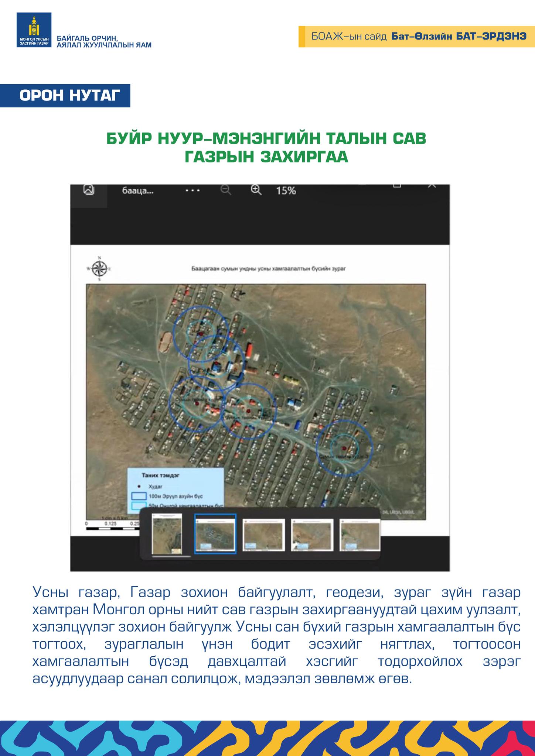Select the first tall filmstrip thumbnail
This screenshot has width=535, height=756.
[x=167, y=533]
